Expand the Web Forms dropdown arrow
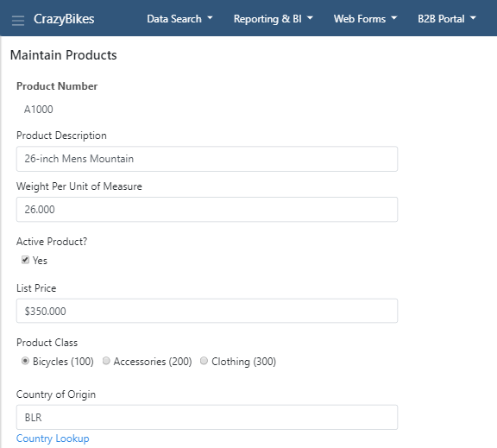This screenshot has width=497, height=448. click(x=394, y=18)
